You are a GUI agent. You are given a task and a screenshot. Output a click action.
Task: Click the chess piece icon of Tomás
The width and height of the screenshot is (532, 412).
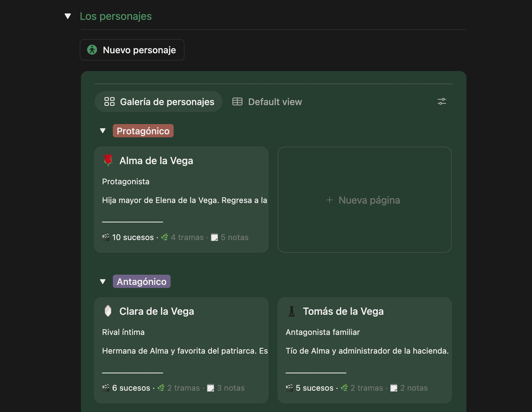tap(291, 311)
